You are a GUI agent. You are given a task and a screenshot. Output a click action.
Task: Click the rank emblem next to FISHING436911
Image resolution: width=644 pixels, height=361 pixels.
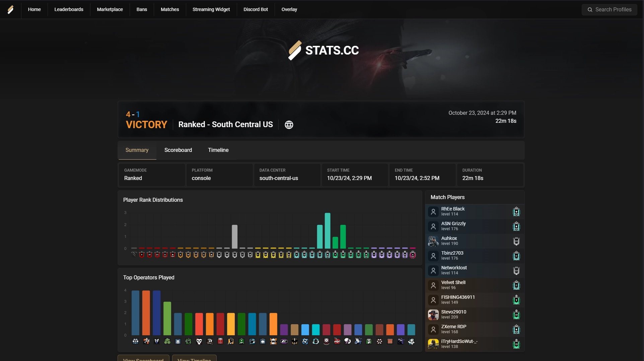(516, 300)
